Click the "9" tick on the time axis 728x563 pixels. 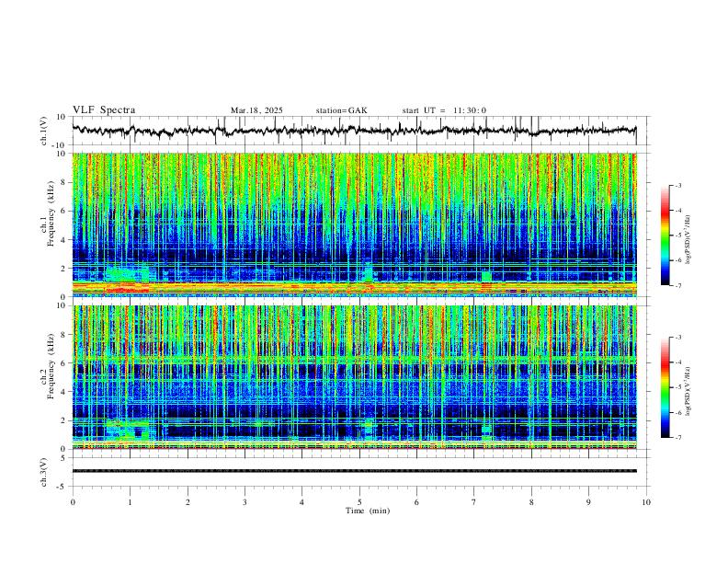(588, 502)
